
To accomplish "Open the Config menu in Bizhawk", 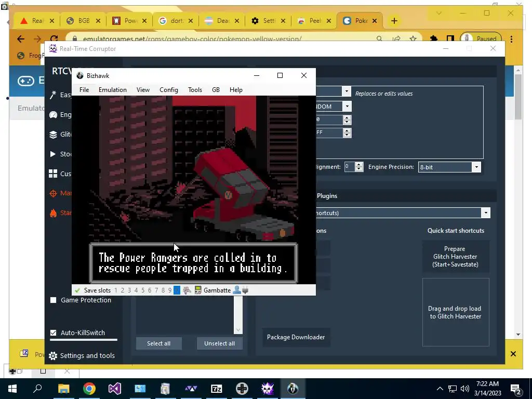I will tap(169, 90).
